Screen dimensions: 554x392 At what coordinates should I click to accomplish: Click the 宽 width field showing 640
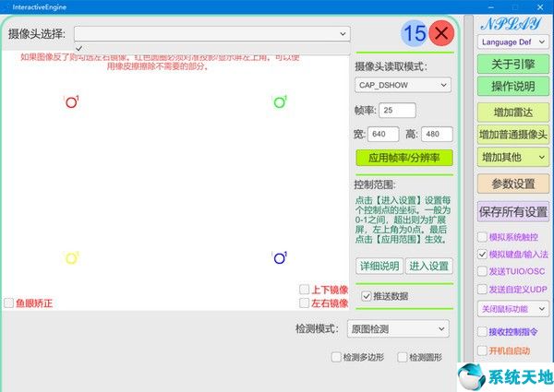click(383, 134)
